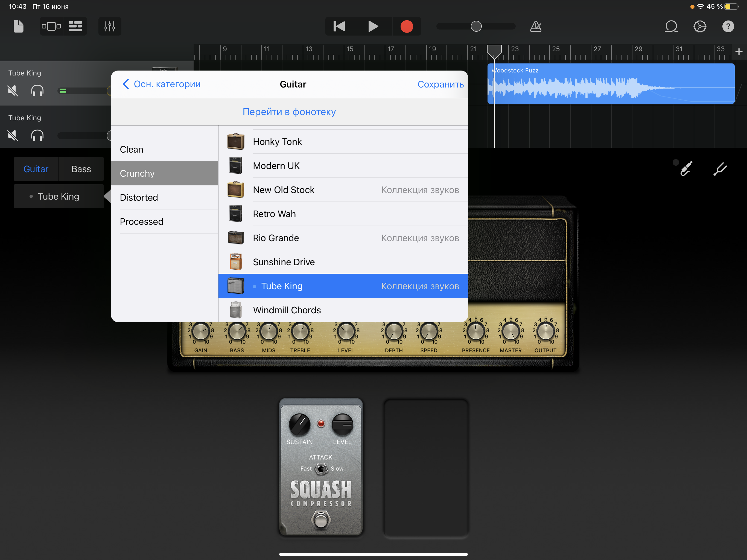Solo the second Tube King track
This screenshot has height=560, width=747.
pos(37,135)
